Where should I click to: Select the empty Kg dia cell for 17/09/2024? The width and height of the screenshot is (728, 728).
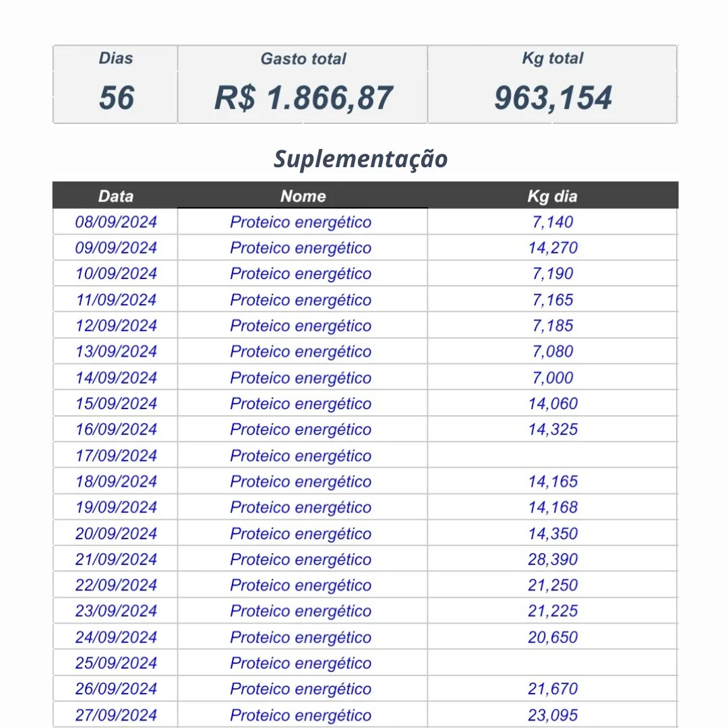[x=553, y=456]
